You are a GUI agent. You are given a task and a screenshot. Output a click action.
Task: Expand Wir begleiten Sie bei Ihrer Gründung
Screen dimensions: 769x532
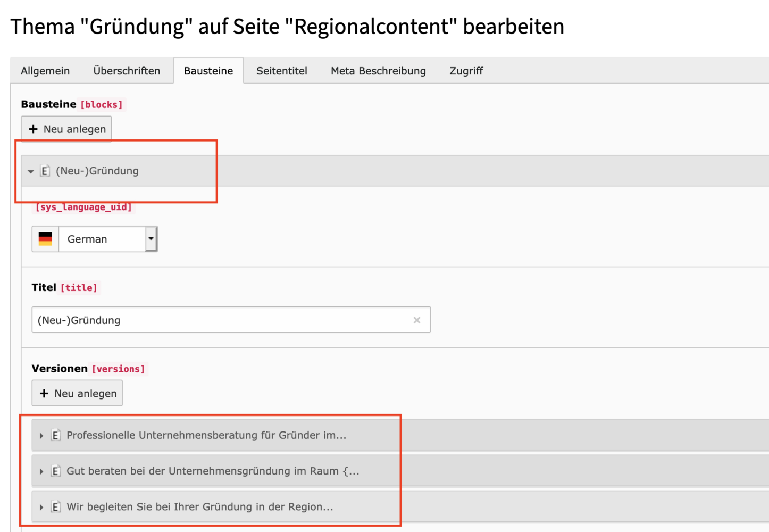point(41,507)
